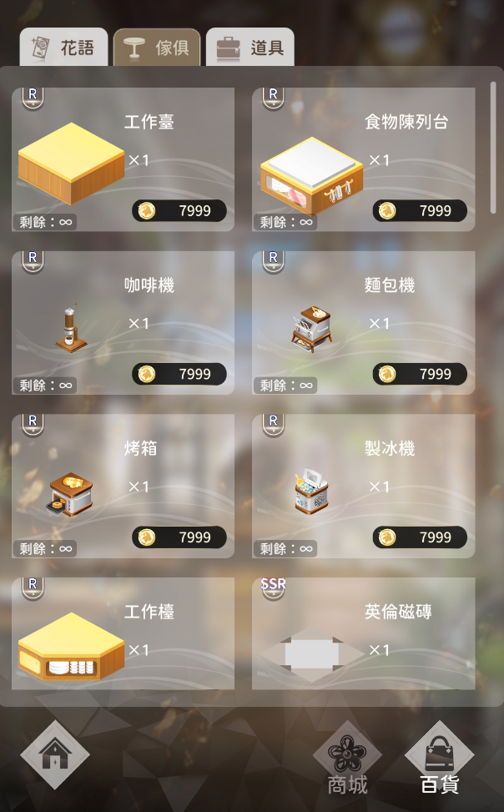This screenshot has width=504, height=812.
Task: Switch to the 花語 tab
Action: 63,47
